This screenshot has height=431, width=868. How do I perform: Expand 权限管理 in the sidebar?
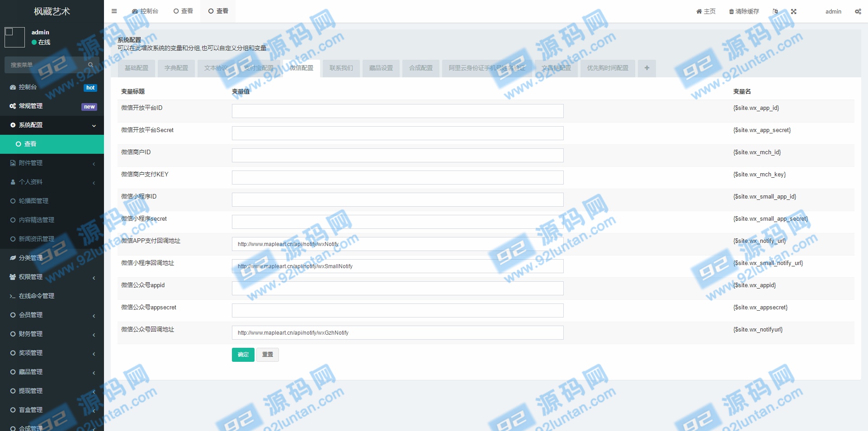tap(52, 277)
